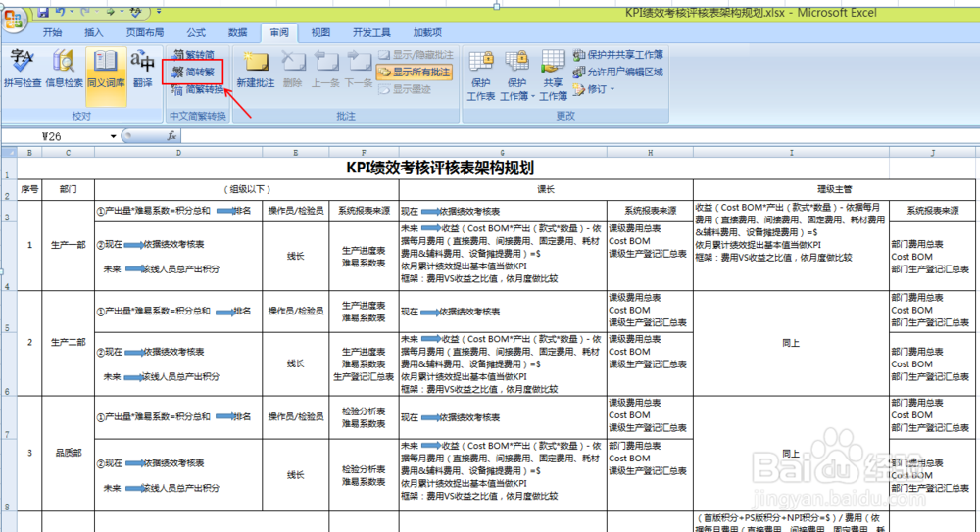Add a comment with 新建批注
The height and width of the screenshot is (532, 980).
[x=256, y=69]
